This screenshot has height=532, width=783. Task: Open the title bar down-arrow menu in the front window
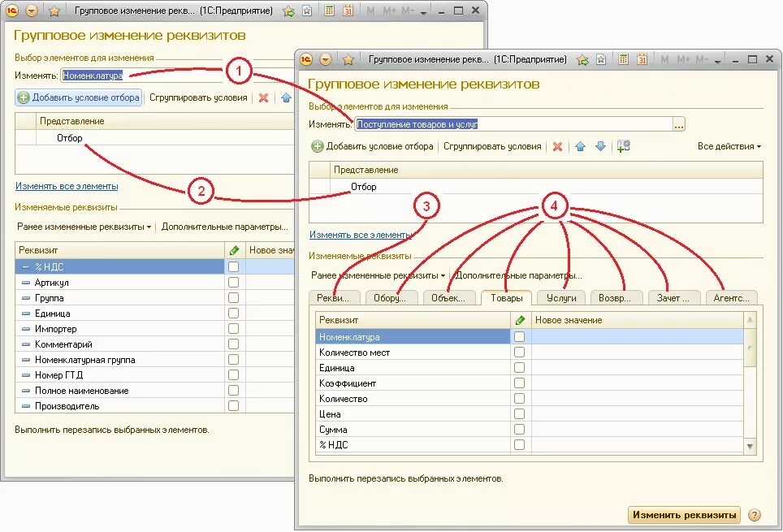click(x=717, y=60)
